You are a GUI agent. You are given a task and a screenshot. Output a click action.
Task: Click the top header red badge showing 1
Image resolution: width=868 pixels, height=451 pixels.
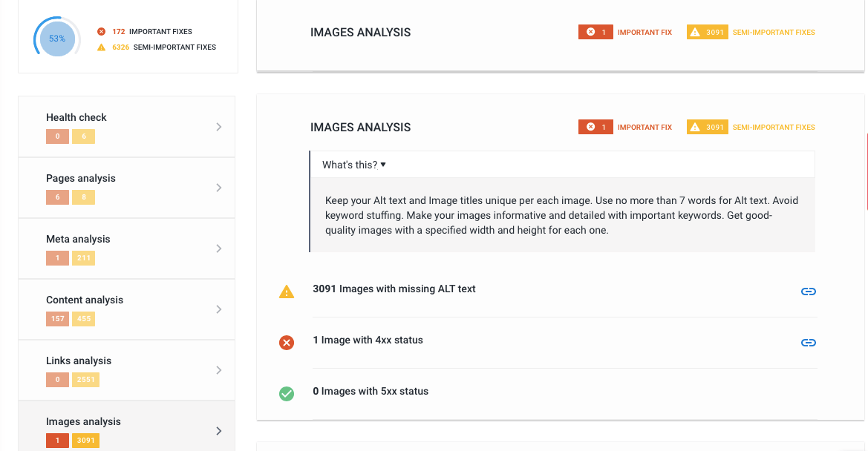[x=595, y=32]
